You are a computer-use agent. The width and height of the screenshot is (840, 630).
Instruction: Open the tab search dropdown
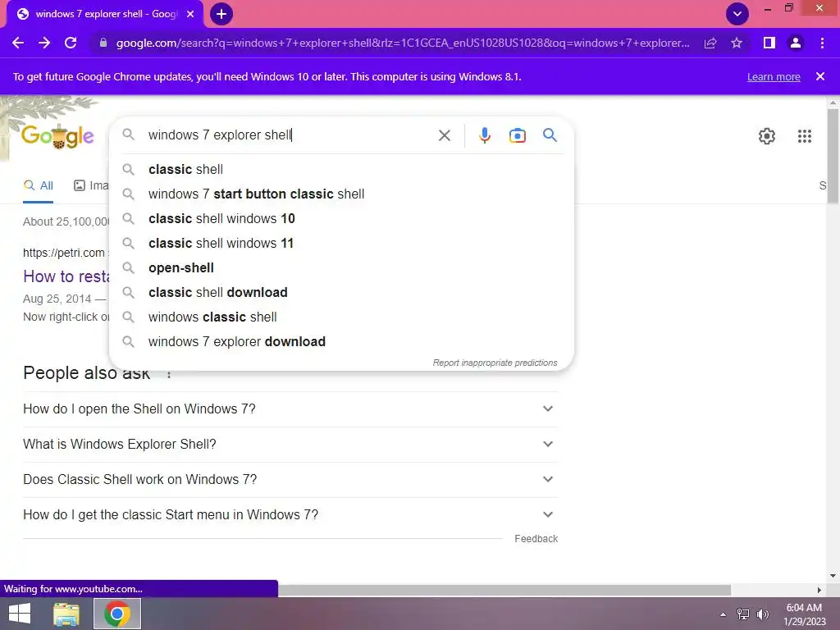click(737, 14)
